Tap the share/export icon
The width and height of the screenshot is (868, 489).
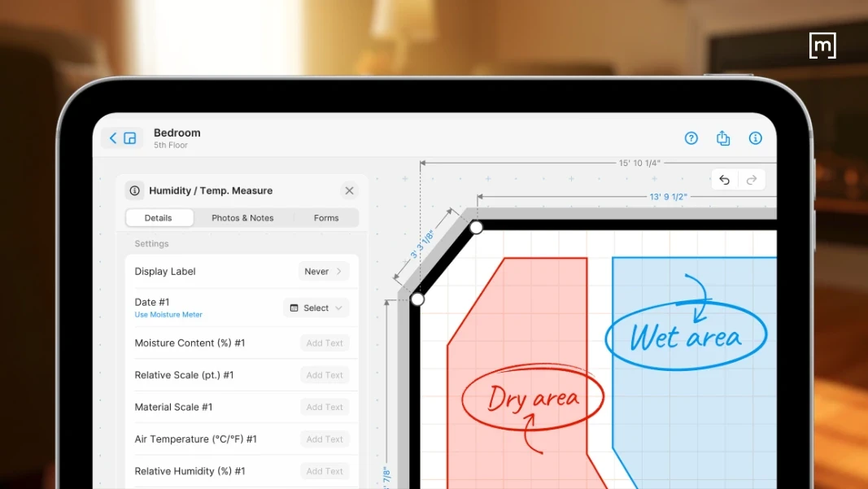click(723, 138)
